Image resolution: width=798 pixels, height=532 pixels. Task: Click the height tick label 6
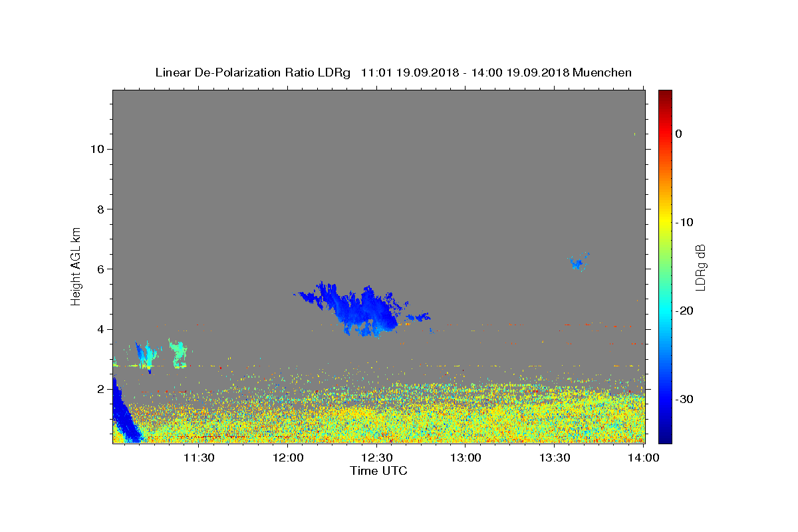pyautogui.click(x=100, y=269)
